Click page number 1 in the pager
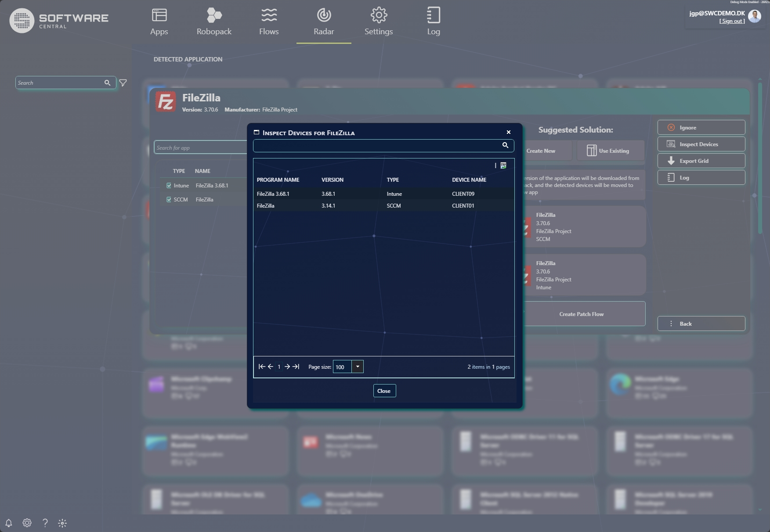Screen dimensions: 770x532 pos(279,367)
